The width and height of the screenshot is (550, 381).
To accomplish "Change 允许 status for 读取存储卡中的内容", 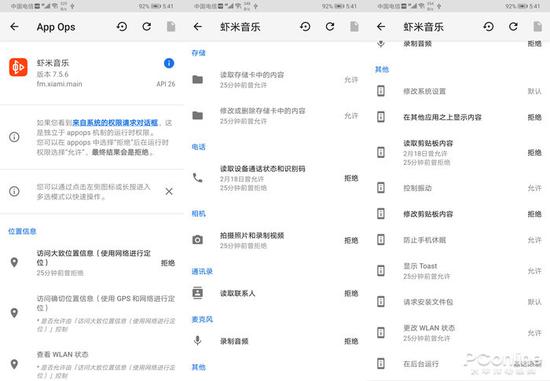I will point(351,80).
